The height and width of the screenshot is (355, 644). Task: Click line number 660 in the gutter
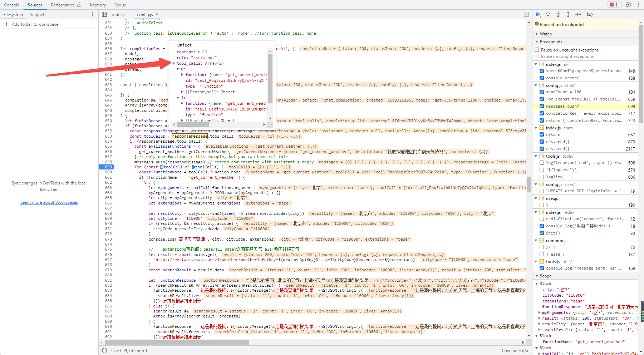pyautogui.click(x=108, y=172)
